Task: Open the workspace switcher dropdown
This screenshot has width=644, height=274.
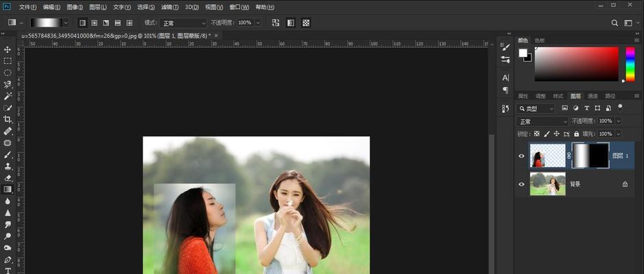Action: pos(628,23)
